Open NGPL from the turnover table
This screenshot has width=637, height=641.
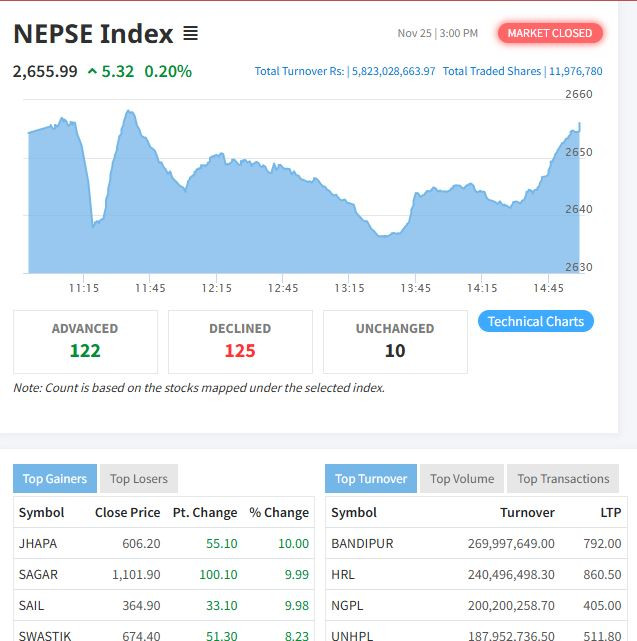349,605
